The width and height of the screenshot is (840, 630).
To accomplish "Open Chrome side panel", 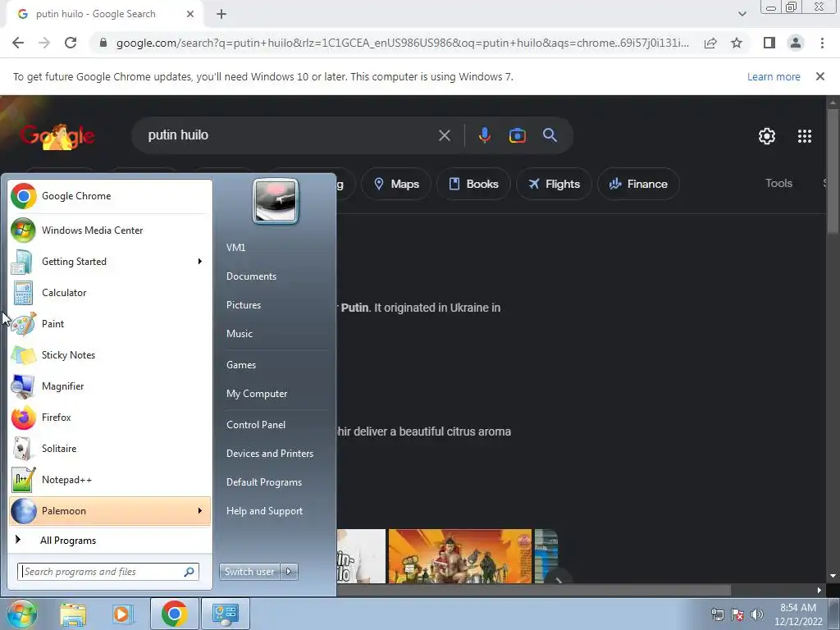I will click(x=769, y=43).
